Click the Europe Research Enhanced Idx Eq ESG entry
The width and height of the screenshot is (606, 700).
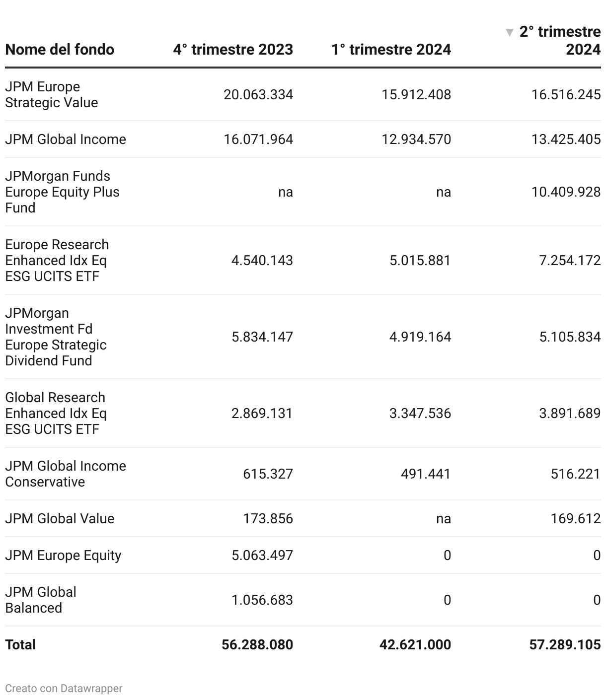(x=57, y=260)
